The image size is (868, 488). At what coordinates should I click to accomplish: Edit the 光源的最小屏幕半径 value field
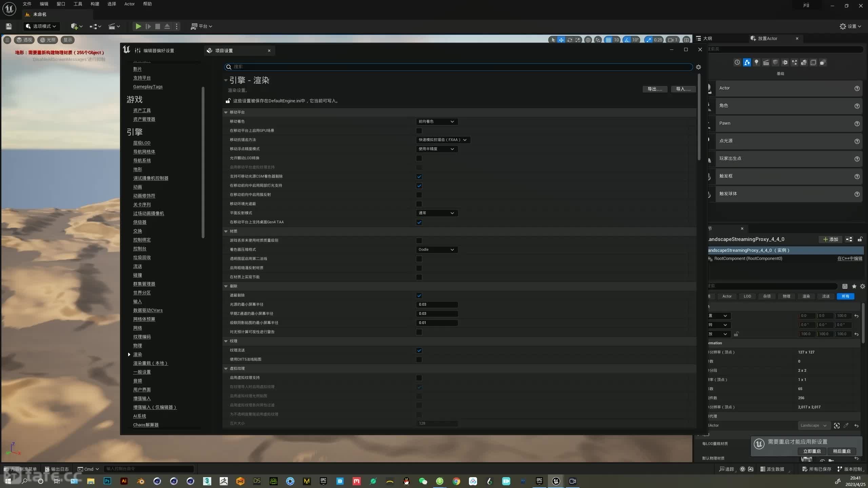pos(437,304)
